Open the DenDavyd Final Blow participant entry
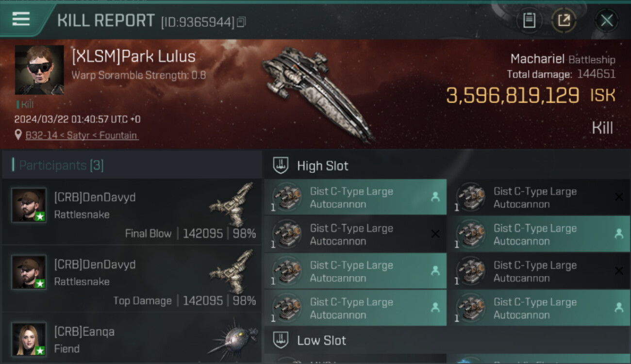Screen dimensions: 631x364 [132, 212]
